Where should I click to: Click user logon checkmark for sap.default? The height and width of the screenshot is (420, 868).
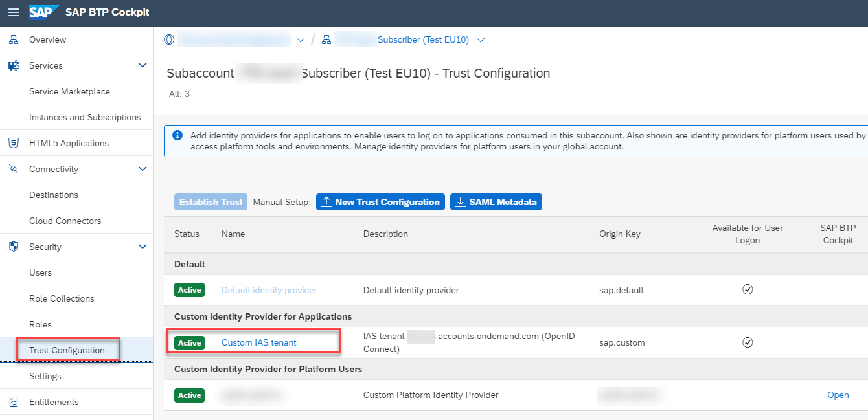point(748,289)
